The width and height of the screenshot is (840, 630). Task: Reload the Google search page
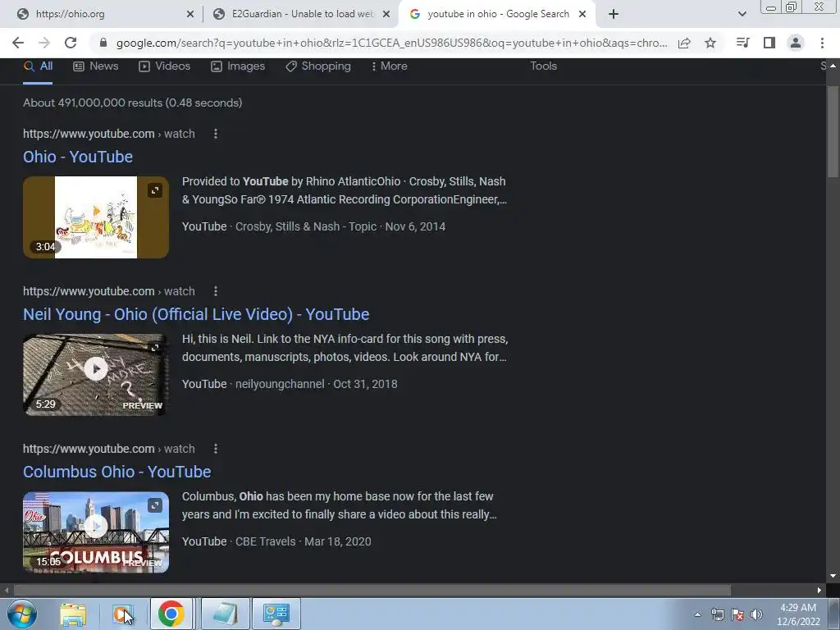coord(71,43)
